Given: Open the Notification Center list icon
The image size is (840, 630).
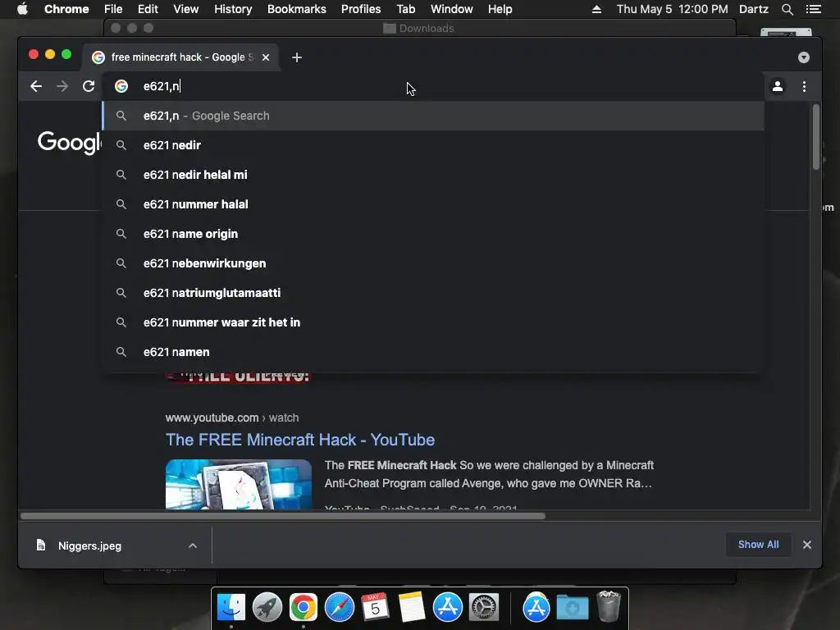Looking at the screenshot, I should coord(813,9).
